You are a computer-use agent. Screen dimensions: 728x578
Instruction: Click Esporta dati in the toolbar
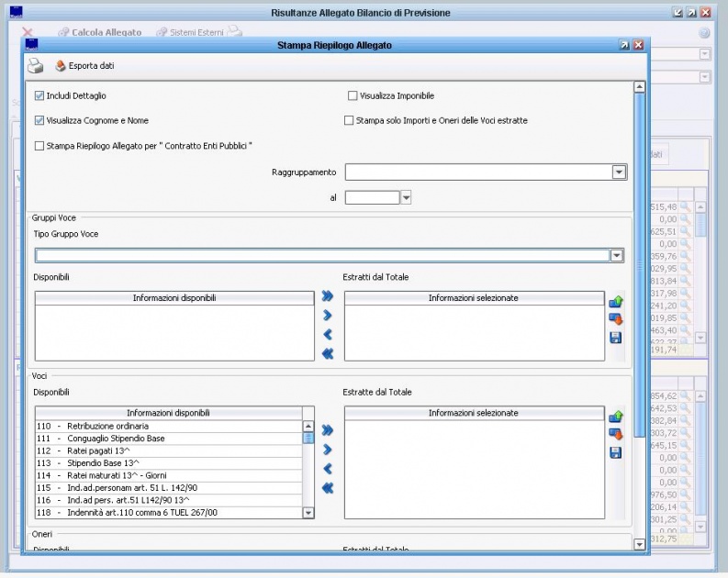point(84,66)
